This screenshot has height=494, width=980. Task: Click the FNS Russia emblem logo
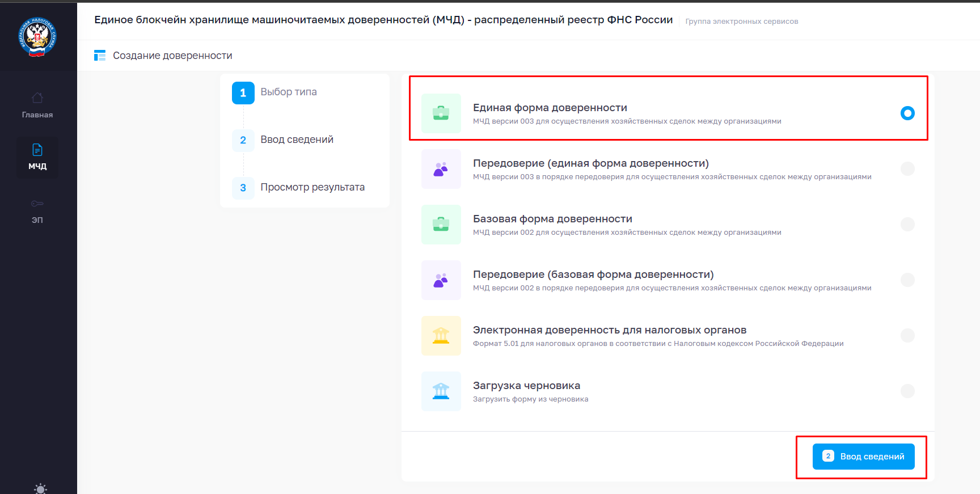(37, 37)
